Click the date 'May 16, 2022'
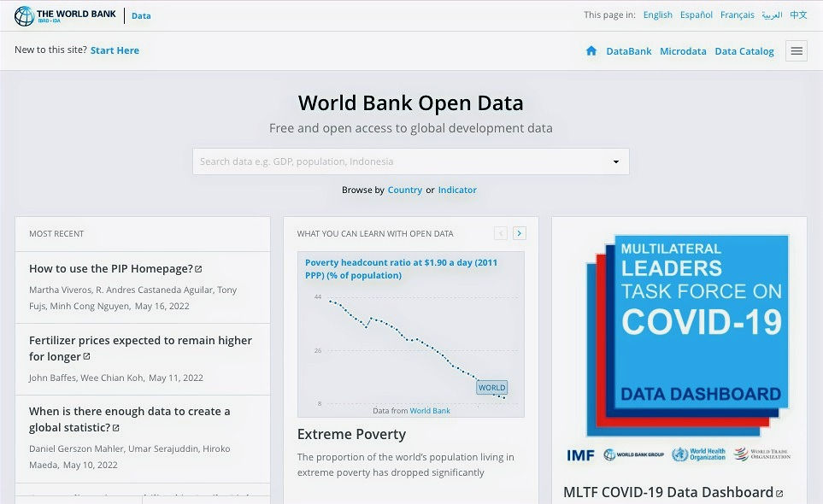 click(x=162, y=307)
